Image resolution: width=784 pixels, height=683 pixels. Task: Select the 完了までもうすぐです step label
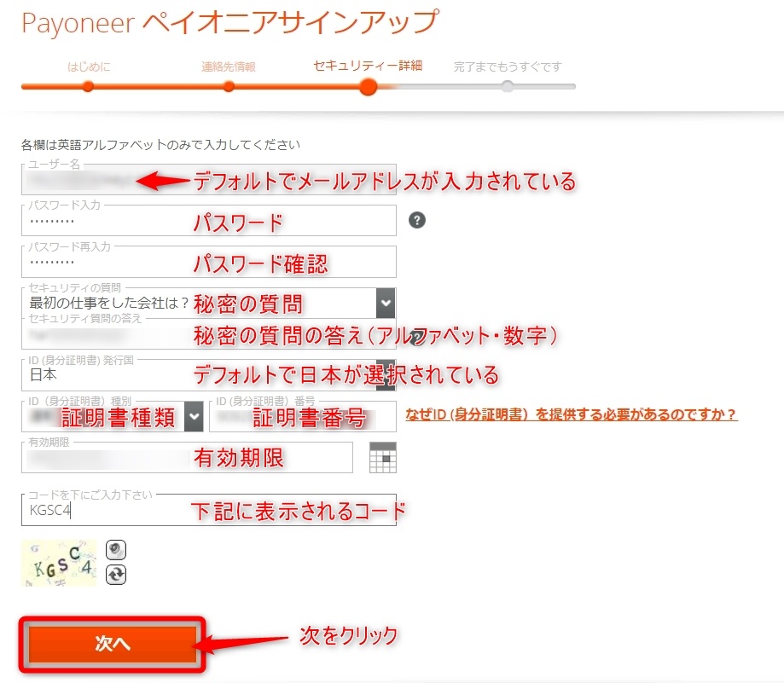click(508, 67)
